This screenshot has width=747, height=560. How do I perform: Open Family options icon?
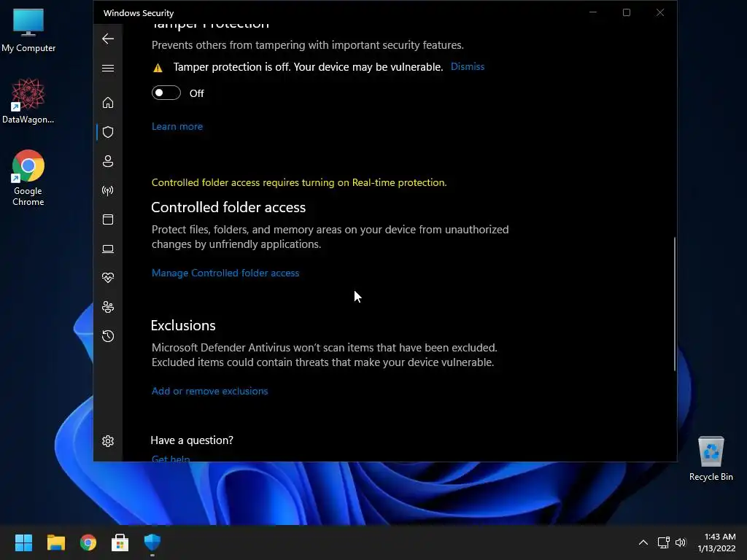point(108,307)
